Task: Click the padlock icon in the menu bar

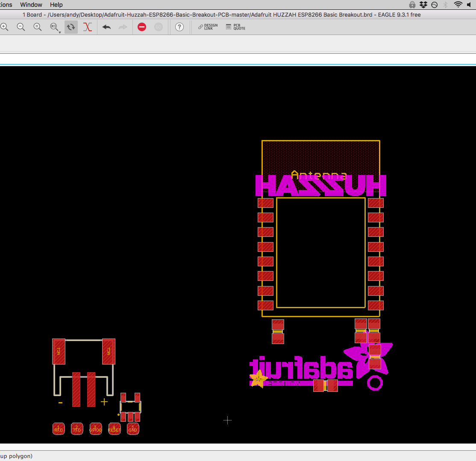Action: pyautogui.click(x=412, y=5)
